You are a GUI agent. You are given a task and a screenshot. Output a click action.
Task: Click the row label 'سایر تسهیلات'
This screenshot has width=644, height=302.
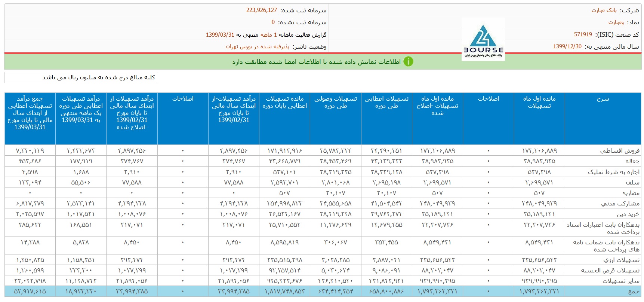pos(621,281)
